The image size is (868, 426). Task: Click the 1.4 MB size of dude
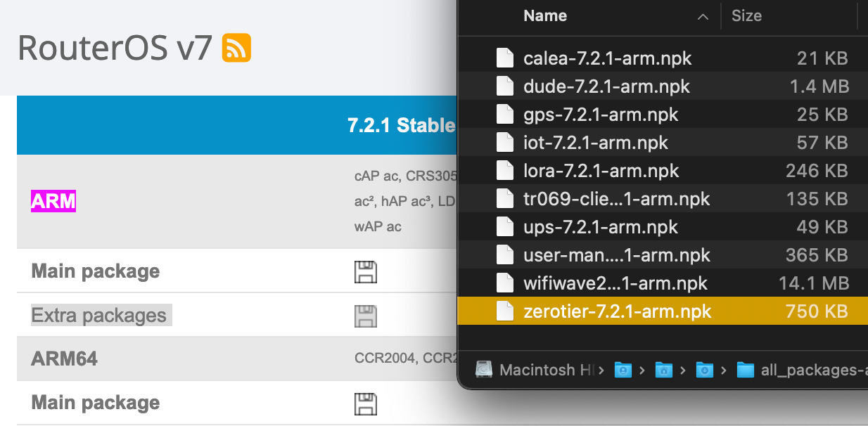[x=819, y=86]
